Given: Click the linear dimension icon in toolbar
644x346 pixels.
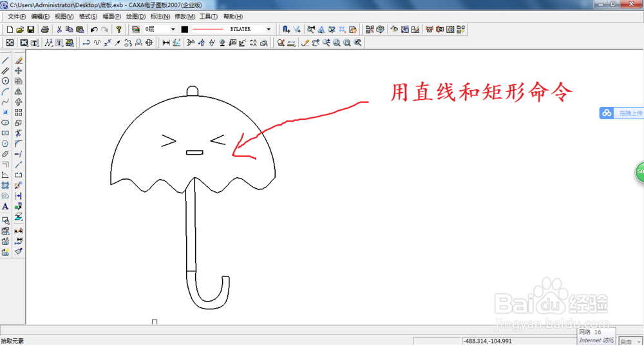Looking at the screenshot, I should tap(166, 43).
